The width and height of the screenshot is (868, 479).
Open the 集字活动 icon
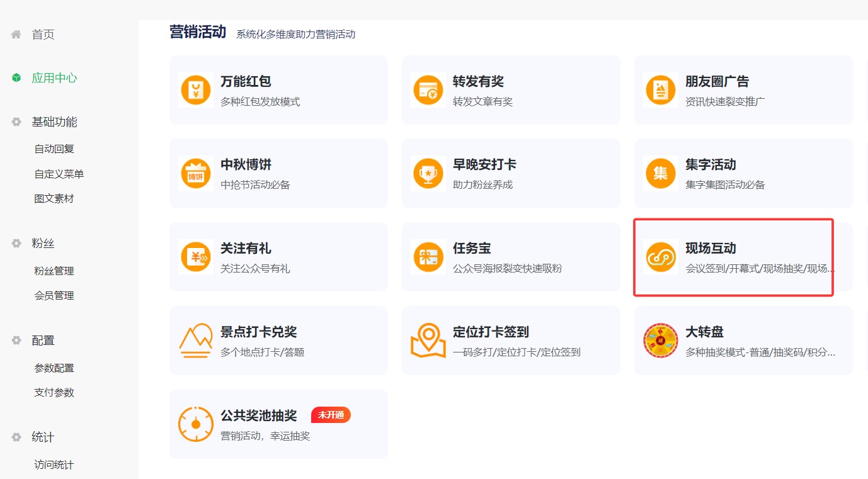click(660, 173)
